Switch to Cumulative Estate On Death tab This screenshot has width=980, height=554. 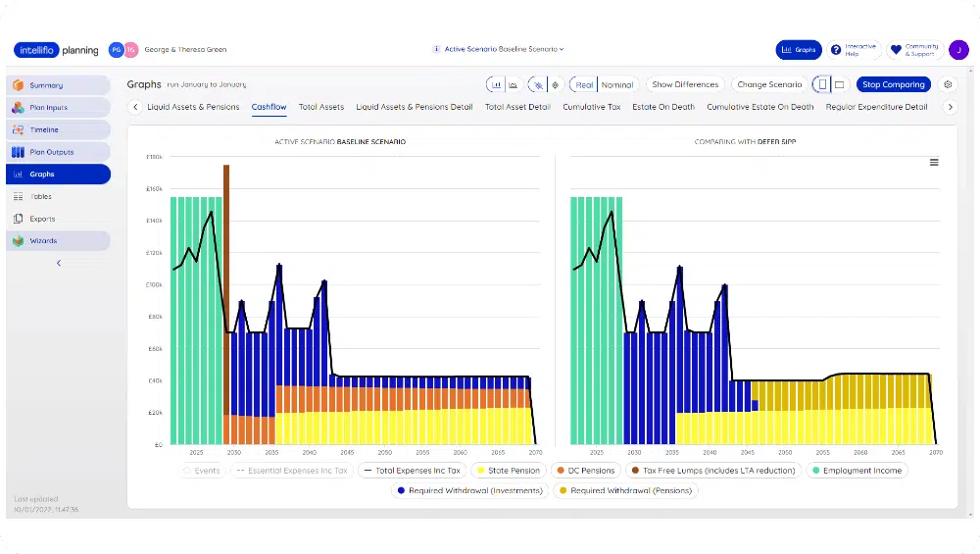pyautogui.click(x=760, y=107)
